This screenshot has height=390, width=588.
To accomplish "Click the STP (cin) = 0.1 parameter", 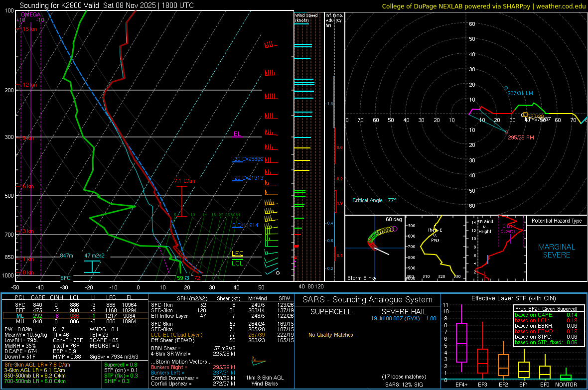I will (121, 370).
